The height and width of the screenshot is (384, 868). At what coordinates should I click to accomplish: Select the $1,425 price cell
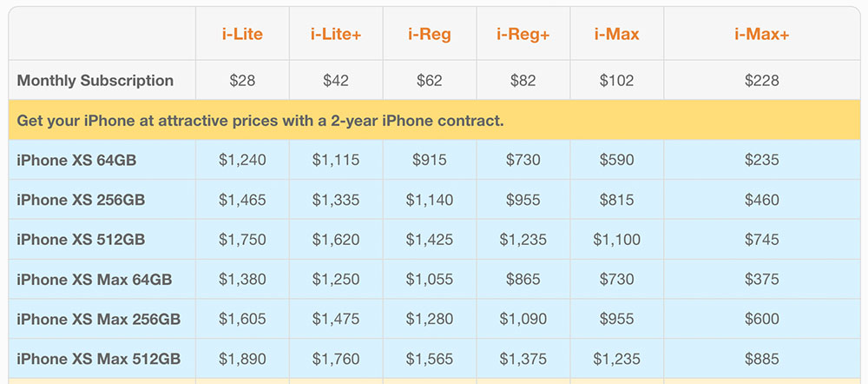pos(430,240)
